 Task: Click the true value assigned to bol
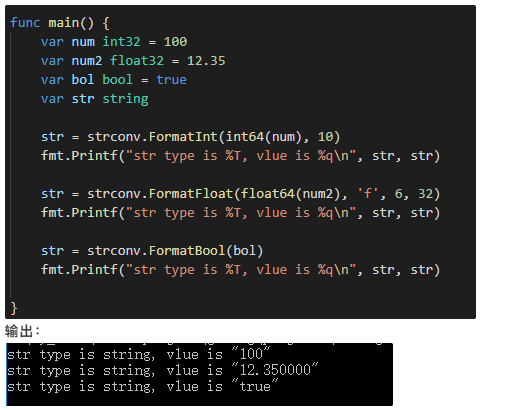(171, 80)
